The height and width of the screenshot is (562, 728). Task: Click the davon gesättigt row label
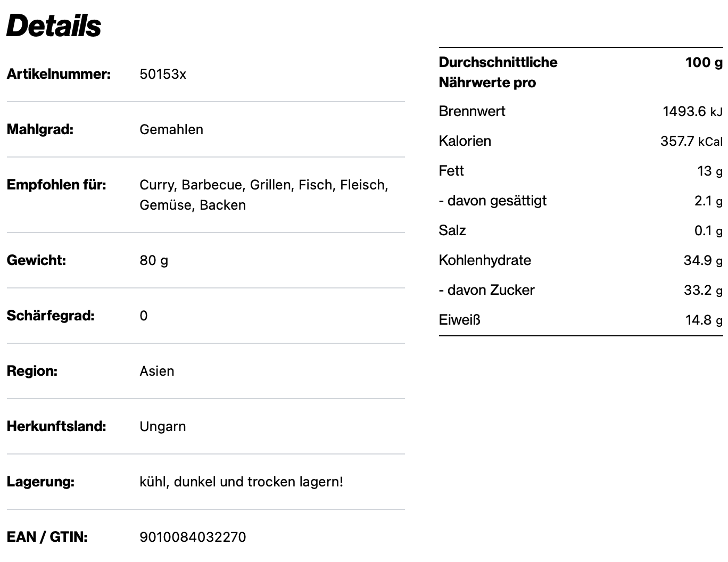point(493,201)
